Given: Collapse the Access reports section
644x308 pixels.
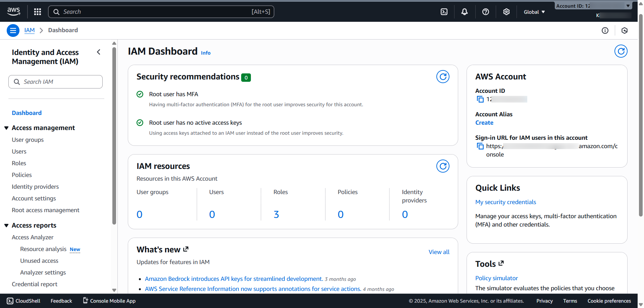Looking at the screenshot, I should pos(6,226).
